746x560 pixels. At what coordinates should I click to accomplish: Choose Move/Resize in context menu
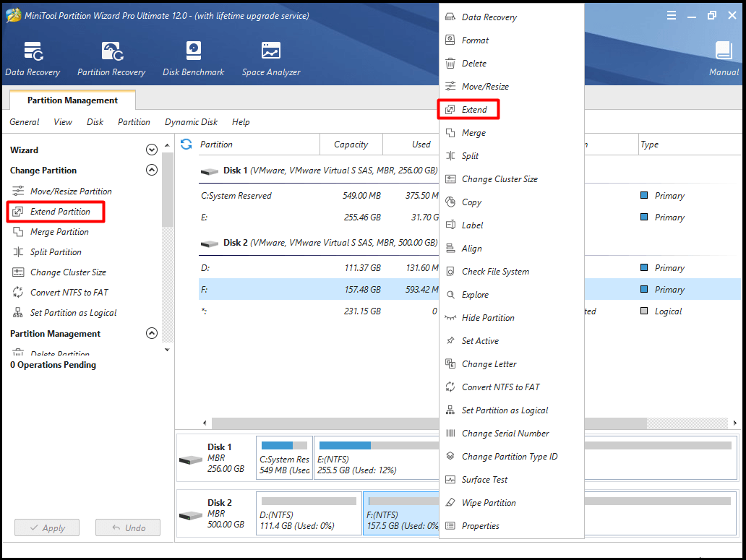[x=512, y=87]
